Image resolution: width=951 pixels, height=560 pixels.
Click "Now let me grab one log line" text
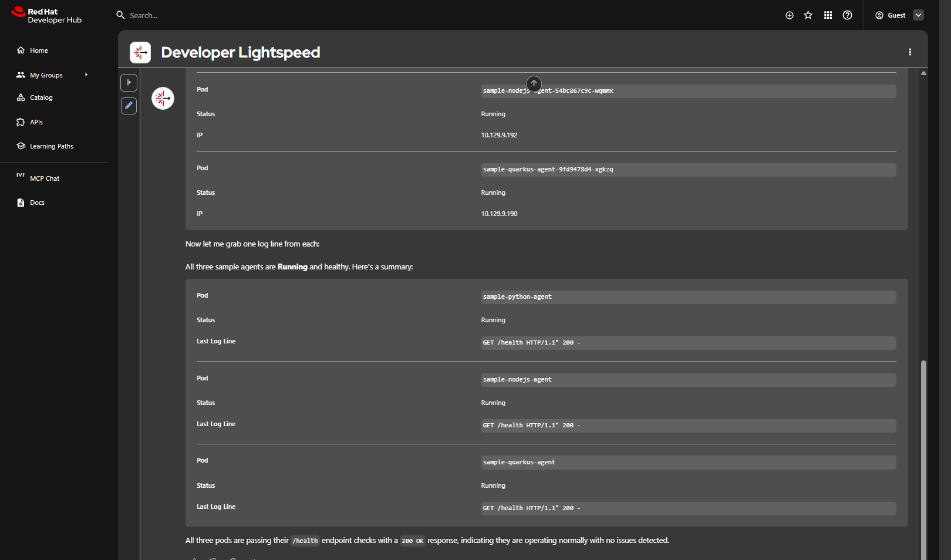tap(252, 244)
